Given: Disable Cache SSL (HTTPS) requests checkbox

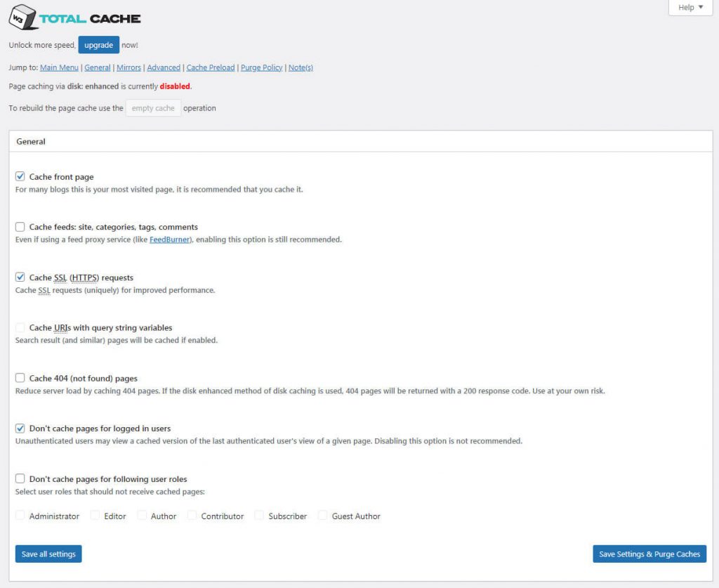Looking at the screenshot, I should (x=20, y=277).
